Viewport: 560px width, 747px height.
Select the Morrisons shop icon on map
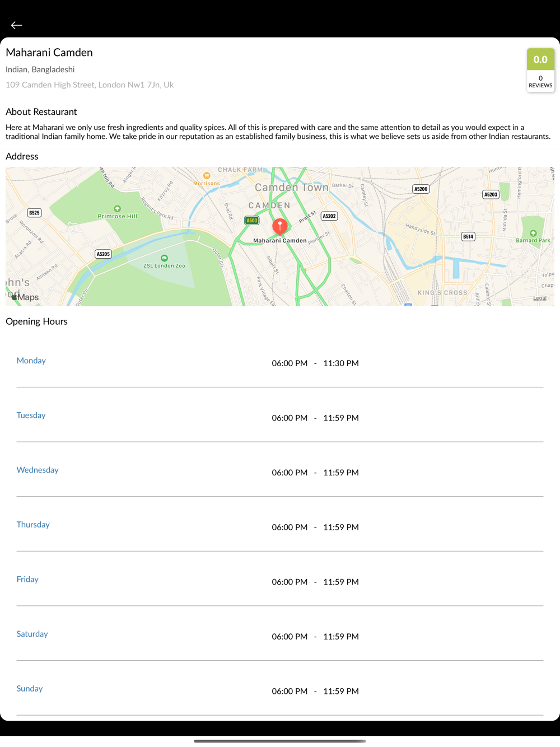click(x=207, y=176)
